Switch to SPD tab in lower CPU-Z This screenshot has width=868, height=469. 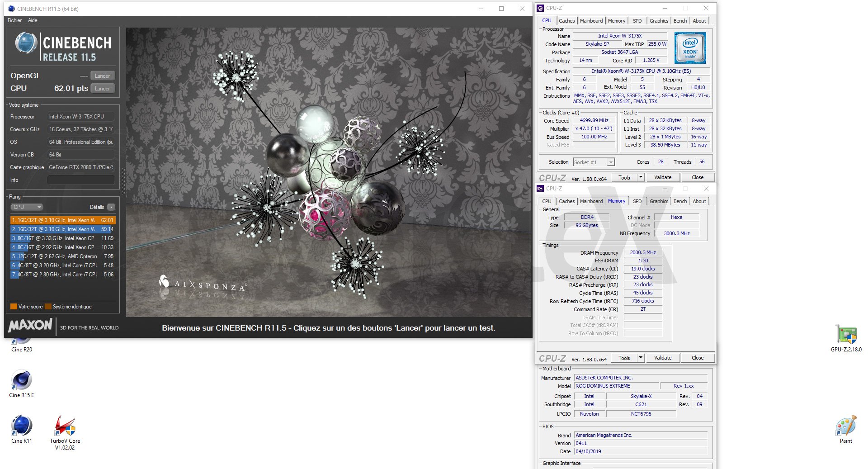pos(637,201)
